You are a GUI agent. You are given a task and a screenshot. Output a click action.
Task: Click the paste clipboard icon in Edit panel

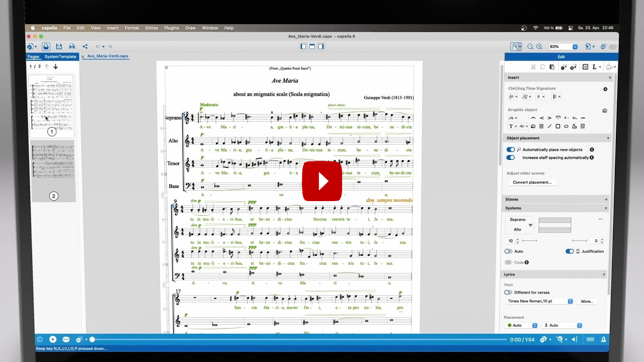point(552,67)
